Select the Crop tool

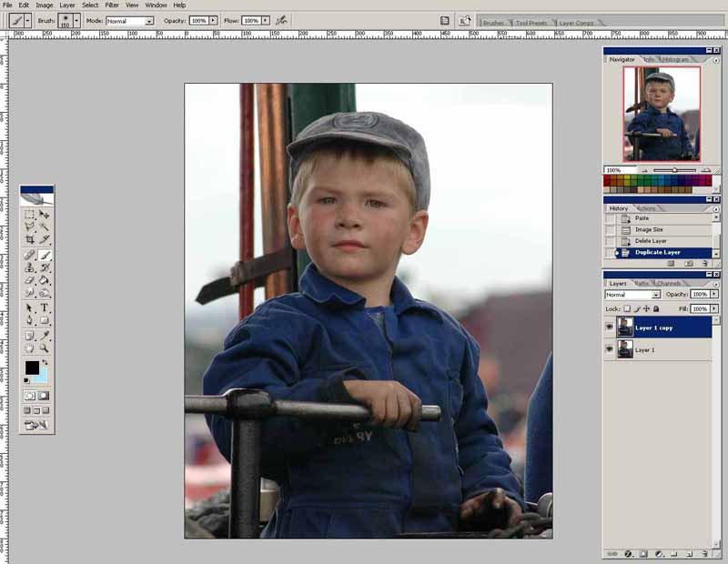30,239
